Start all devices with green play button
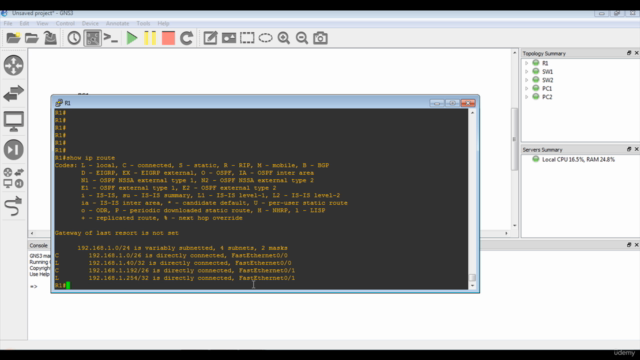This screenshot has height=360, width=640. click(132, 38)
